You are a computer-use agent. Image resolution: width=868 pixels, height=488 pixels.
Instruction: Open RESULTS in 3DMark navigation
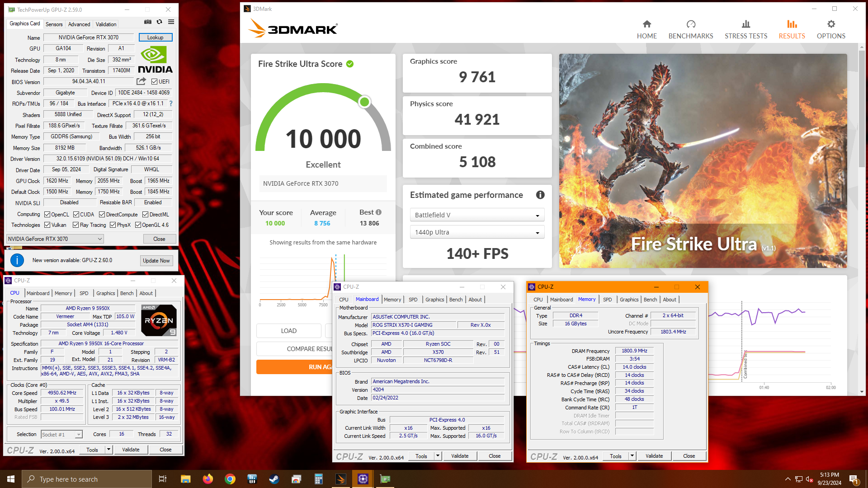pos(792,30)
